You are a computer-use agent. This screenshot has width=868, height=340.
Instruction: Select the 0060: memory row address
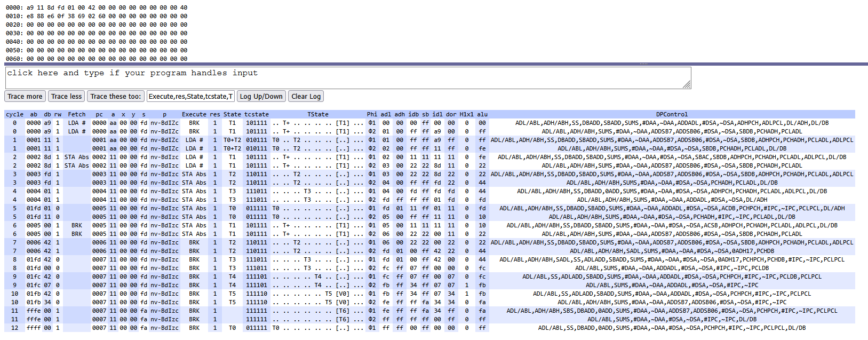(x=14, y=59)
